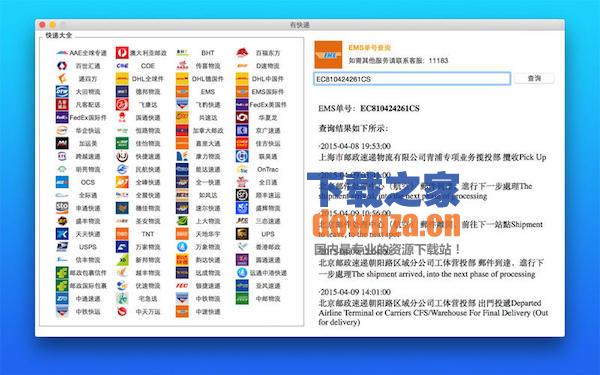This screenshot has height=375, width=600.
Task: Choose the FedEx国际件 purple logo
Action: point(62,117)
